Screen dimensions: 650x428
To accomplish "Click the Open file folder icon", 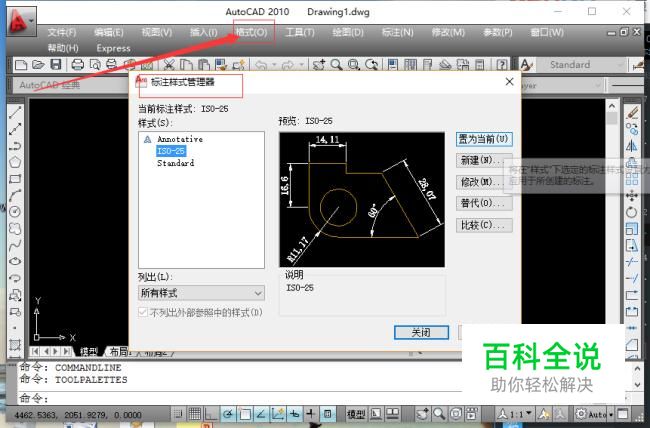I will tap(38, 65).
